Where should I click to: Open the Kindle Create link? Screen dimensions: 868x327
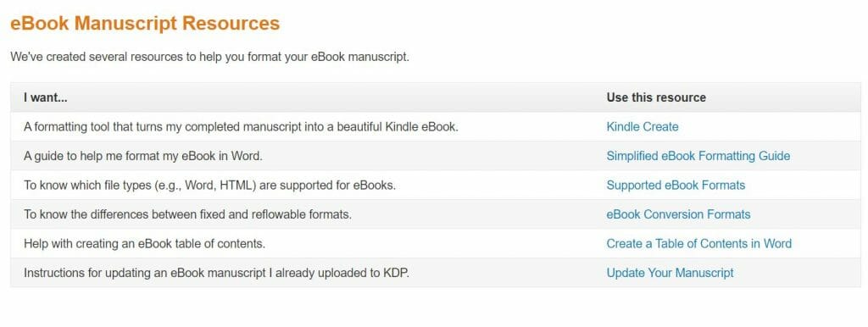pyautogui.click(x=643, y=127)
